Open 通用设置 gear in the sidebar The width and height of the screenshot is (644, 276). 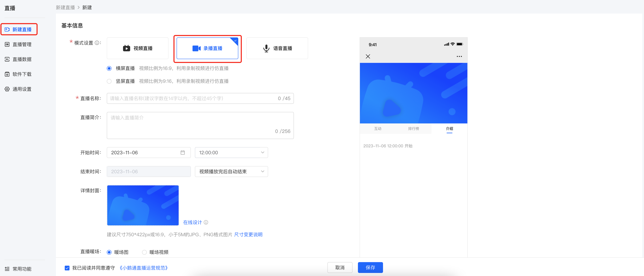(18, 89)
